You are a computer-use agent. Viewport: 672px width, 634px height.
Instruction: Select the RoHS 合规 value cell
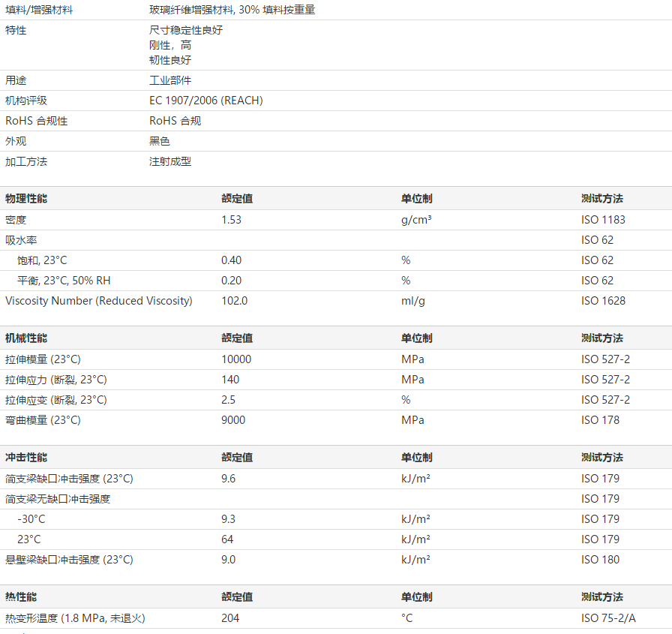pyautogui.click(x=174, y=120)
